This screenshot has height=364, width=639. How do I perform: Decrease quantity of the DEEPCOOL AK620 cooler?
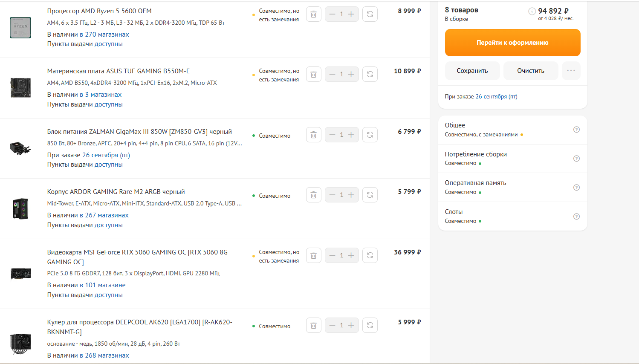332,325
